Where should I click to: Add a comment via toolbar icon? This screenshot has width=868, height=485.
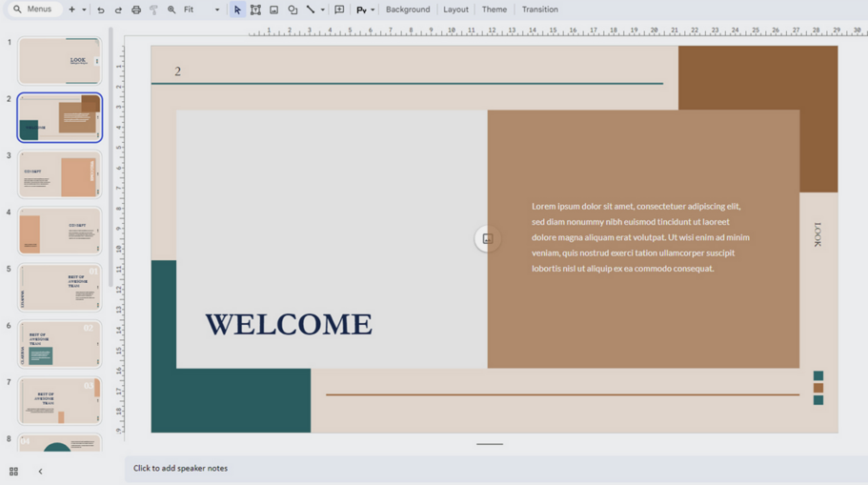click(x=339, y=10)
